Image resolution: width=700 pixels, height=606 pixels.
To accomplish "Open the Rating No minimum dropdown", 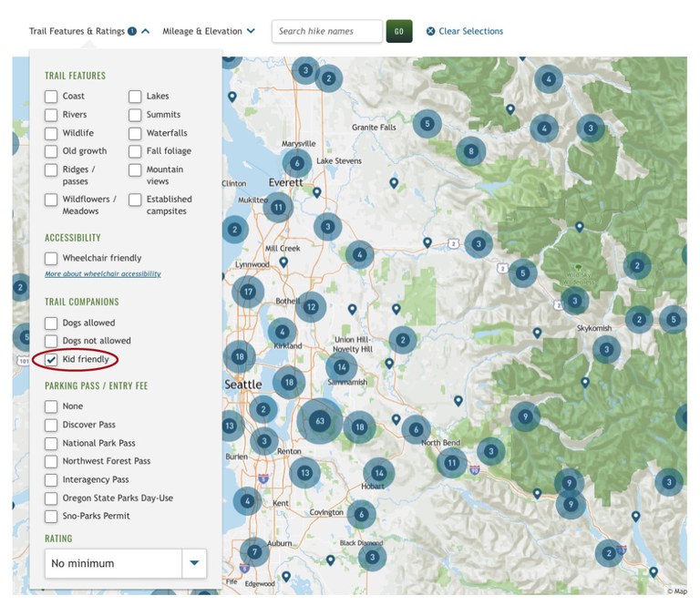I will coord(126,563).
